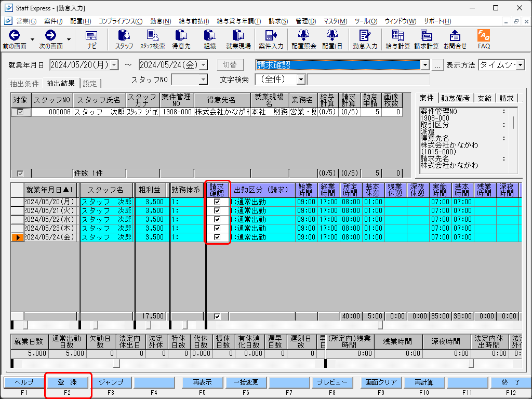Open the 勤怠(N) menu
The width and height of the screenshot is (532, 399).
pos(161,21)
